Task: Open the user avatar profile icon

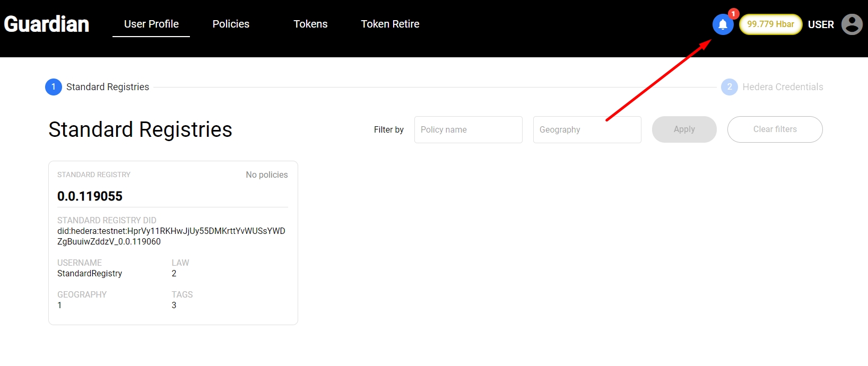Action: point(852,24)
